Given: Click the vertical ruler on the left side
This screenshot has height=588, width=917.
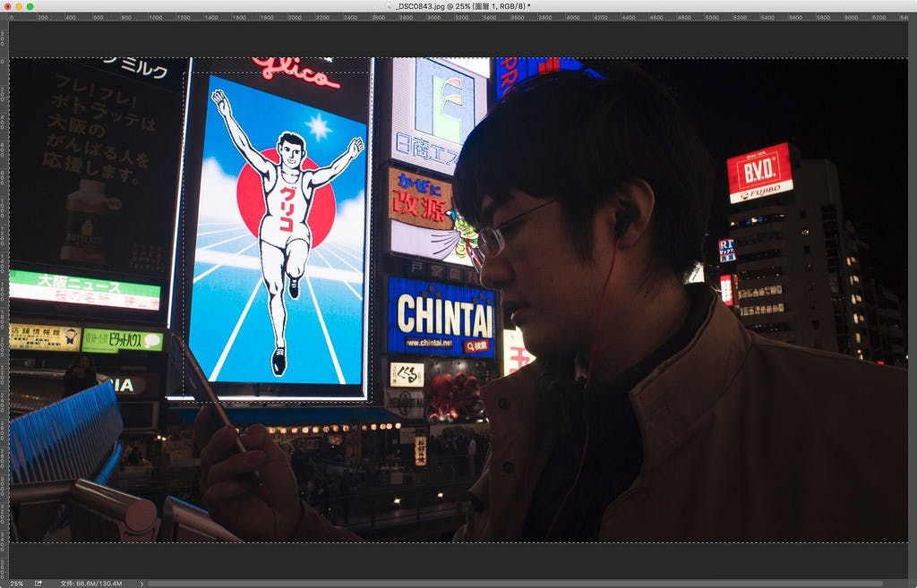Looking at the screenshot, I should [x=4, y=301].
